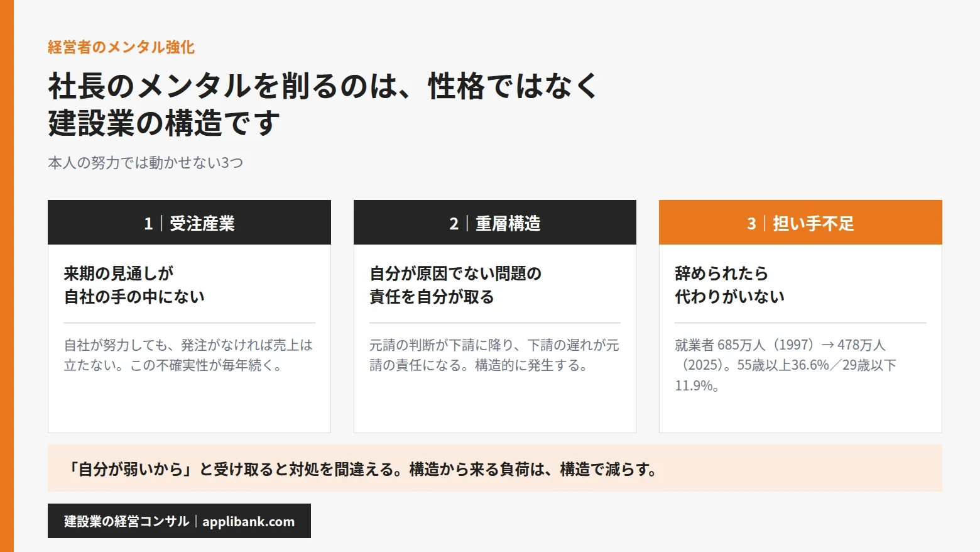980x552 pixels.
Task: Click the line 自分が原因でない問題の
Action: tap(455, 273)
